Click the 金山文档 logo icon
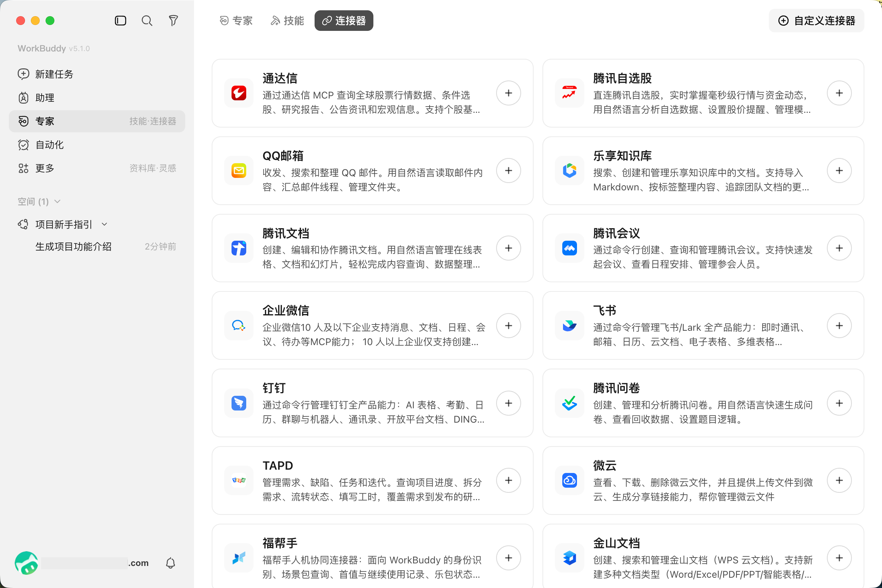The width and height of the screenshot is (882, 588). pos(570,558)
